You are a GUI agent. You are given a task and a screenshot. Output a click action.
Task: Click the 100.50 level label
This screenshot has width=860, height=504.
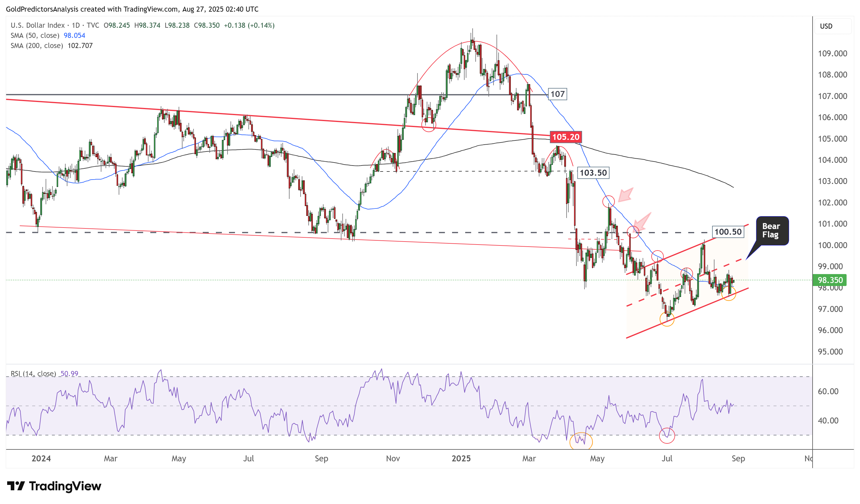(x=728, y=232)
